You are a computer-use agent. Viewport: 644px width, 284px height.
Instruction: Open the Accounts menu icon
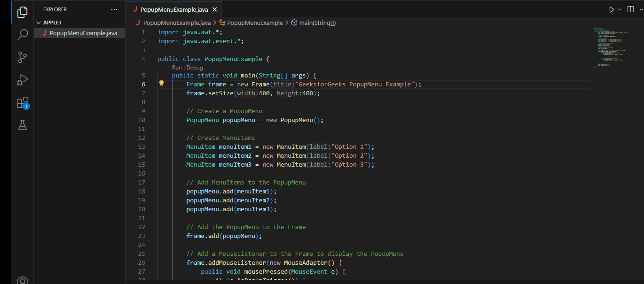click(x=22, y=280)
